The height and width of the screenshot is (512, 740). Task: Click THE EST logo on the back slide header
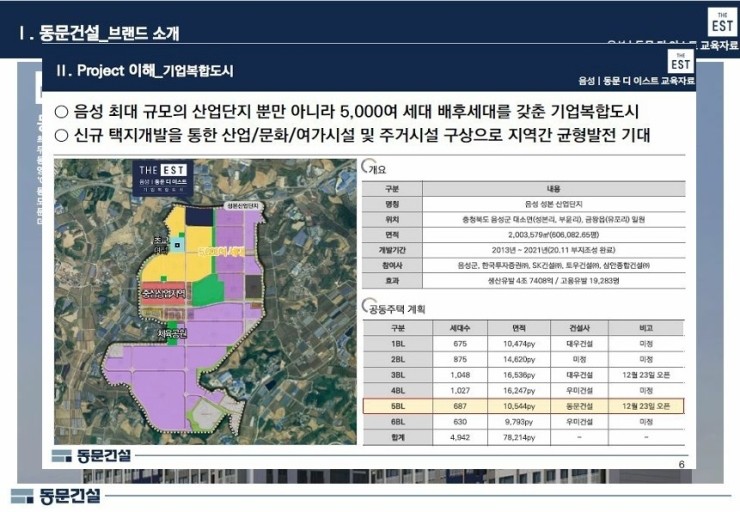(722, 22)
